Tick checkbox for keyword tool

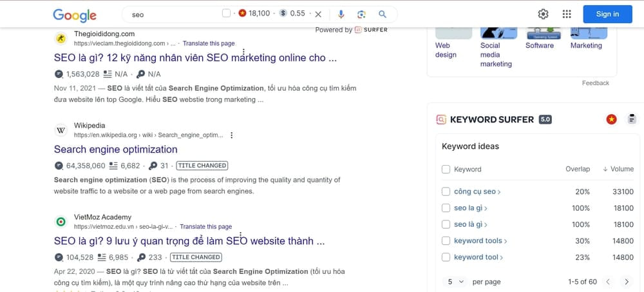tap(446, 257)
